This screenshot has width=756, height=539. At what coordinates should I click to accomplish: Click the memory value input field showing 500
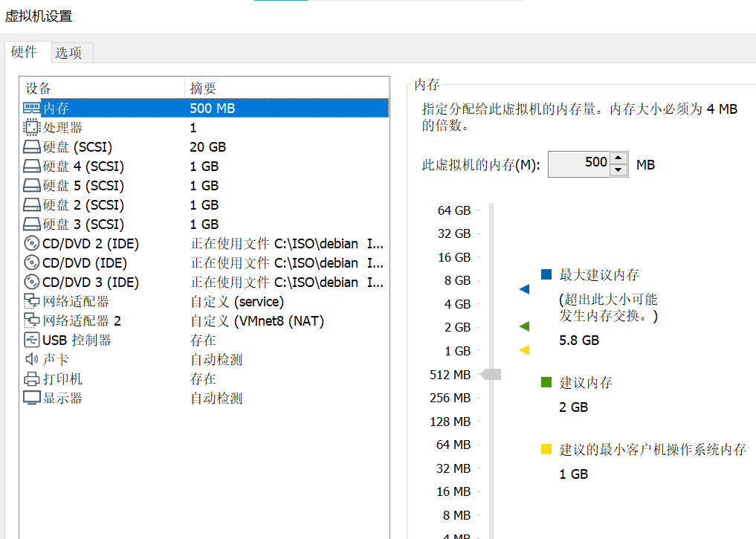click(x=579, y=164)
